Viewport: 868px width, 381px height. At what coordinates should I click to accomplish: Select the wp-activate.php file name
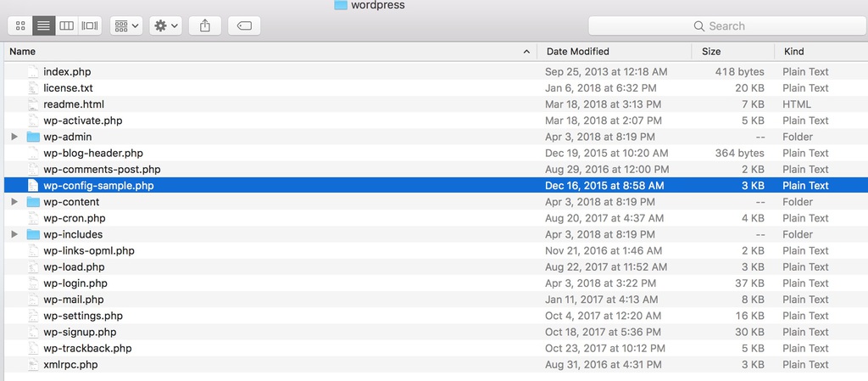click(83, 120)
